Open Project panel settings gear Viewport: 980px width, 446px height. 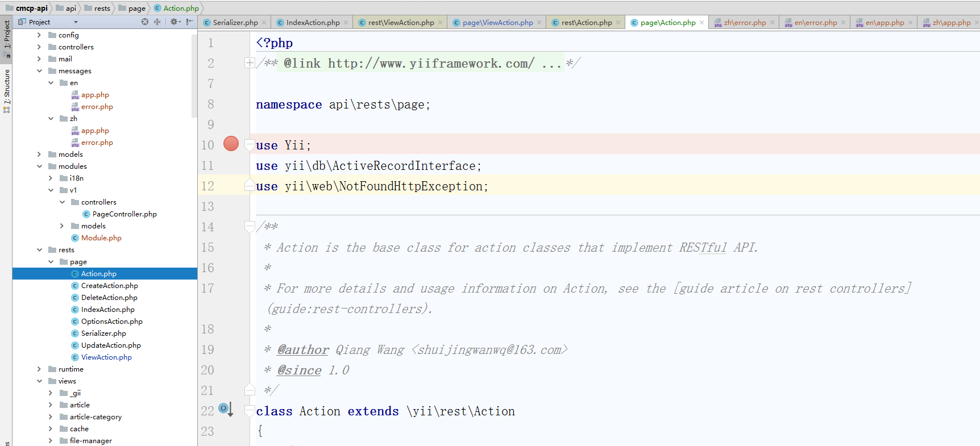[174, 22]
